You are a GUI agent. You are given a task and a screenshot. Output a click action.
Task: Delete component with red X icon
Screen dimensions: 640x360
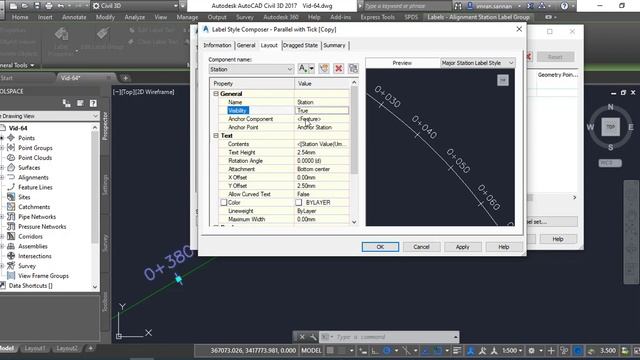338,69
